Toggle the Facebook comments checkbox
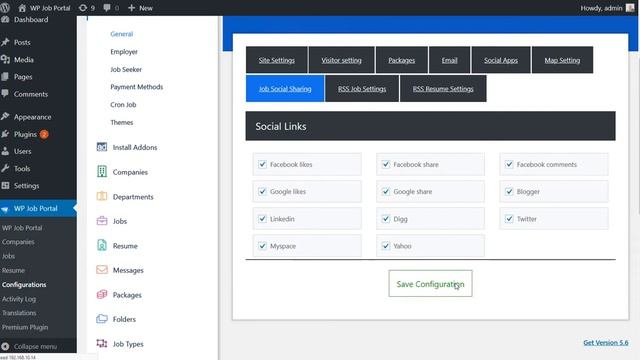 point(509,164)
